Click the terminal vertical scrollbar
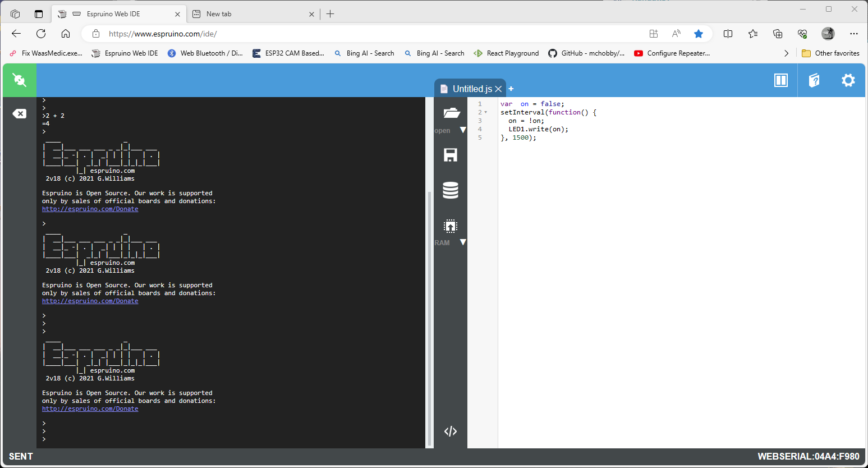868x468 pixels. coord(430,318)
